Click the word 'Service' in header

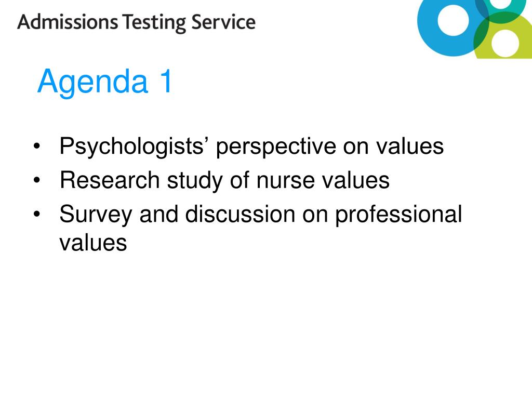(223, 22)
